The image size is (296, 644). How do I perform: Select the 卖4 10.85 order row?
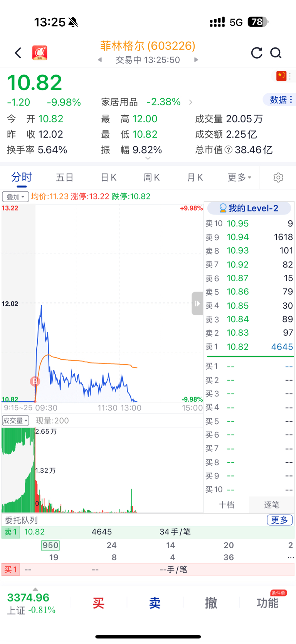[x=249, y=306]
